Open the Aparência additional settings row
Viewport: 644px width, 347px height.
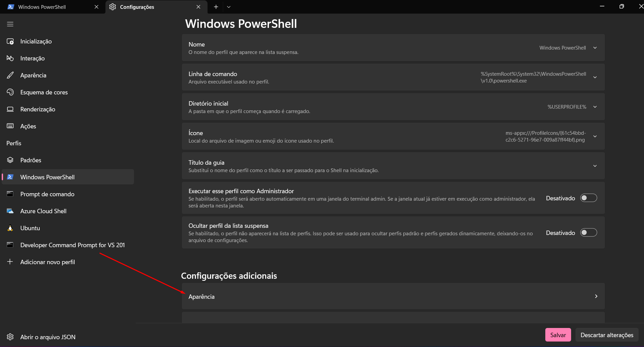(393, 296)
